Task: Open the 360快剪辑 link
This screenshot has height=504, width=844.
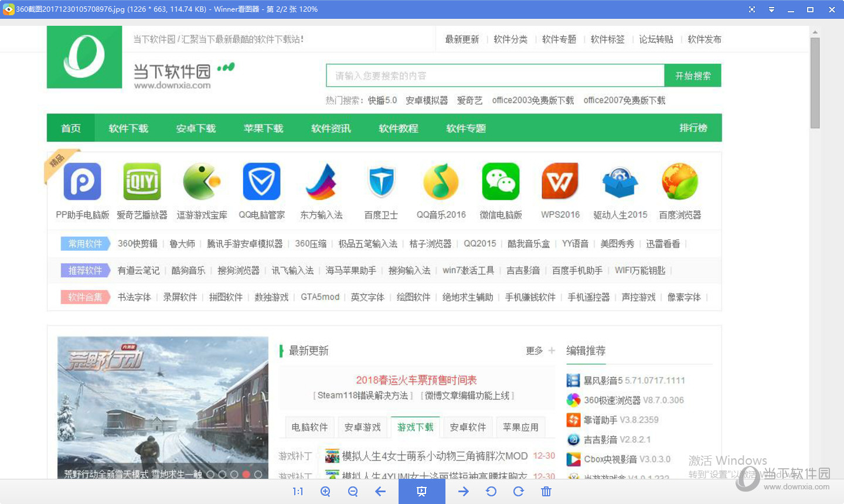Action: tap(137, 243)
